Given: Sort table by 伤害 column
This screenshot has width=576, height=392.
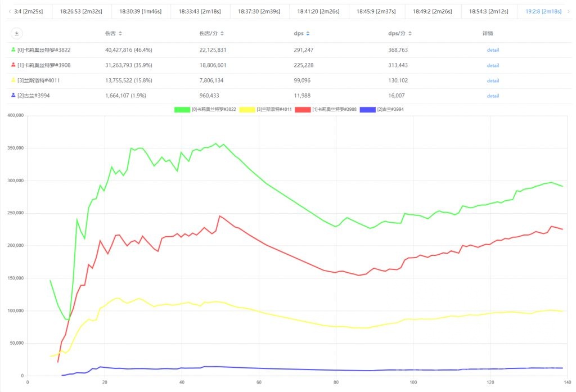Looking at the screenshot, I should point(120,34).
